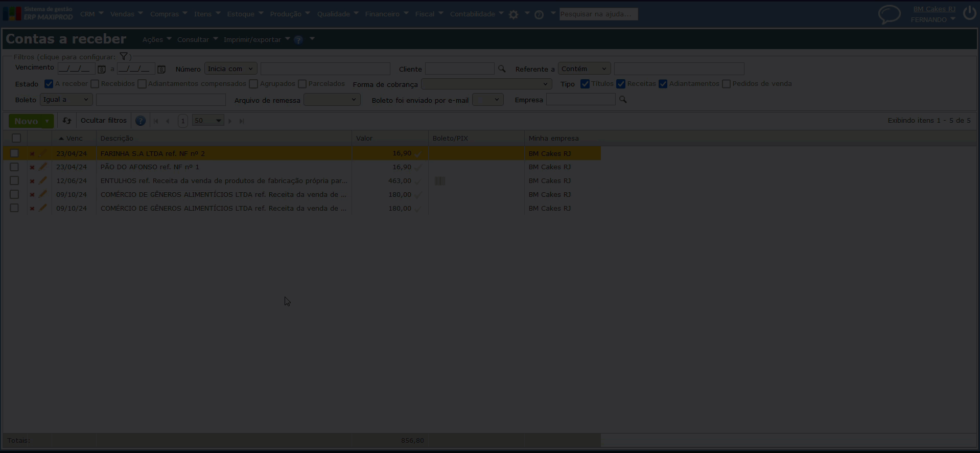Delete the FARINHA S.A LTDA entry

tap(32, 153)
